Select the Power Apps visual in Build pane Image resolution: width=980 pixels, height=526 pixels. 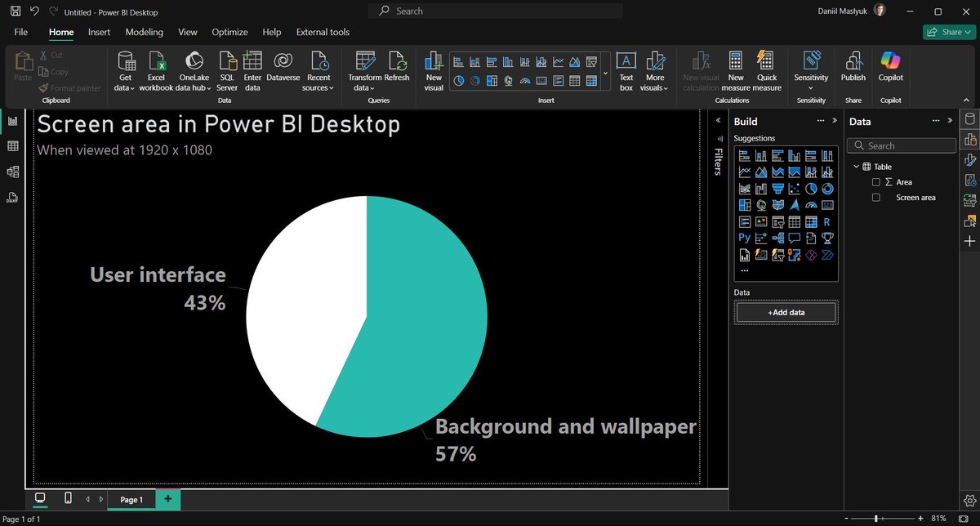(x=811, y=254)
